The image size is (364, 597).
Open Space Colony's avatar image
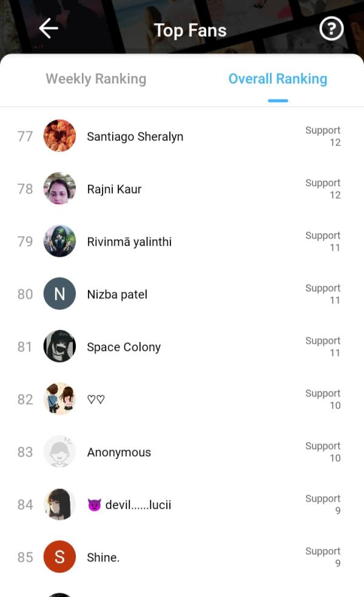59,347
